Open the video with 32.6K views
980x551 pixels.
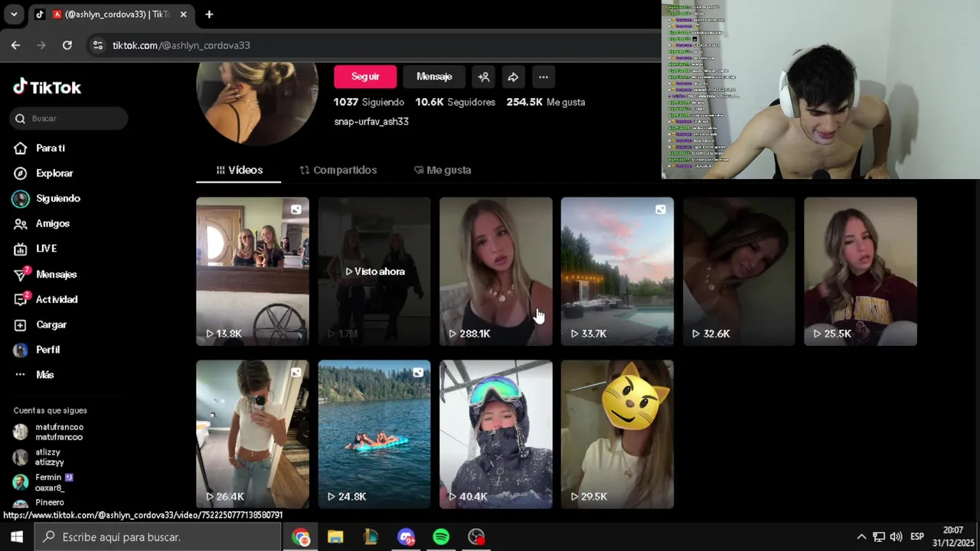[739, 272]
